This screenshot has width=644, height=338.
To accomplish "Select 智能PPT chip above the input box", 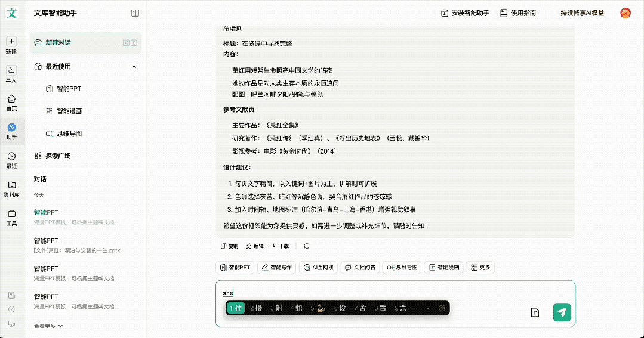I will (235, 268).
